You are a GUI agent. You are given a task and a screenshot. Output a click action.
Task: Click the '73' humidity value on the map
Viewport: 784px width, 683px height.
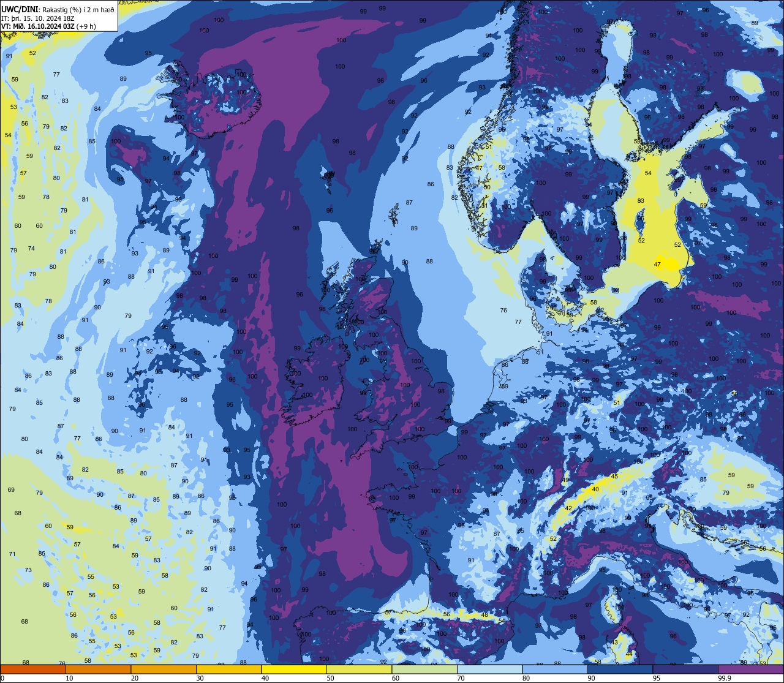(x=28, y=570)
